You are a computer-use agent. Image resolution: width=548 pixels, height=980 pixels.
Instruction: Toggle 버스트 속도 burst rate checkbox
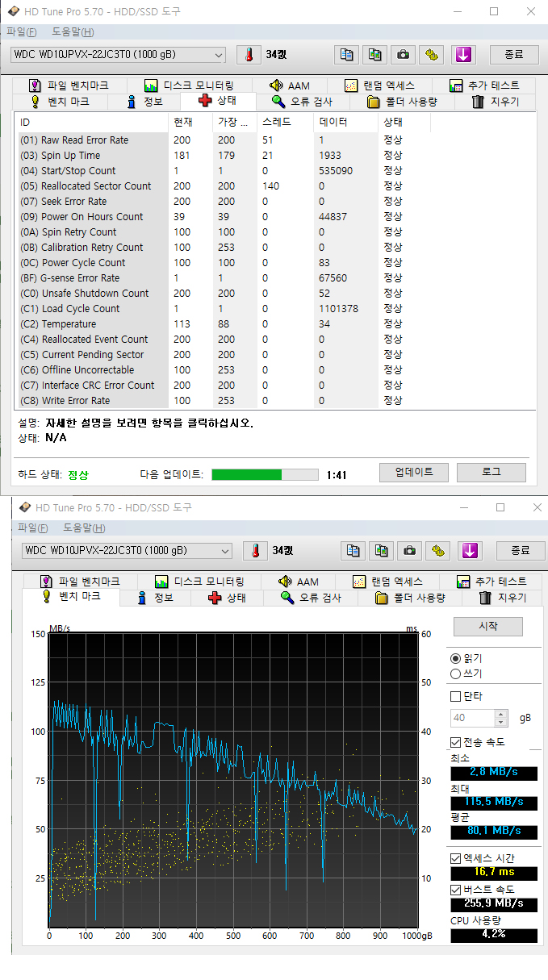[x=456, y=890]
